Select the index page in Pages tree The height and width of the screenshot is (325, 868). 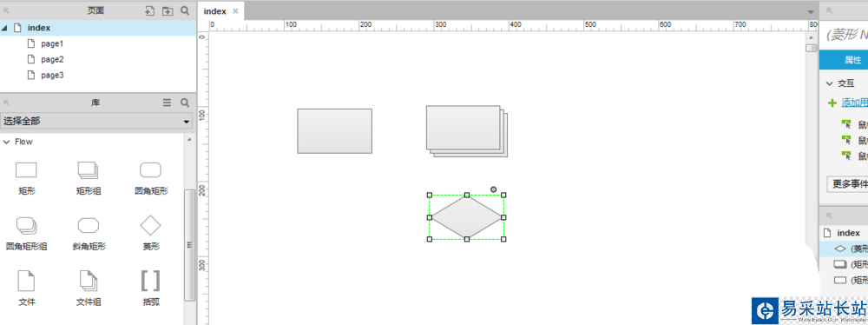[x=99, y=28]
